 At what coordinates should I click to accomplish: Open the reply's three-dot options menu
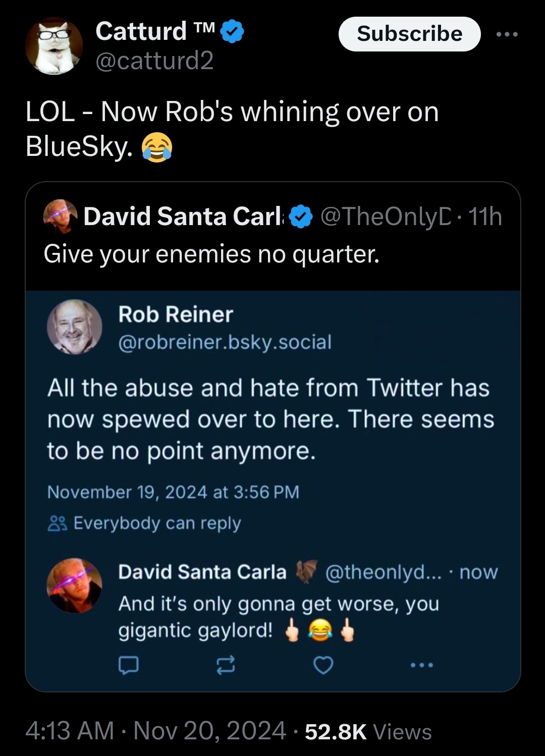click(x=421, y=666)
